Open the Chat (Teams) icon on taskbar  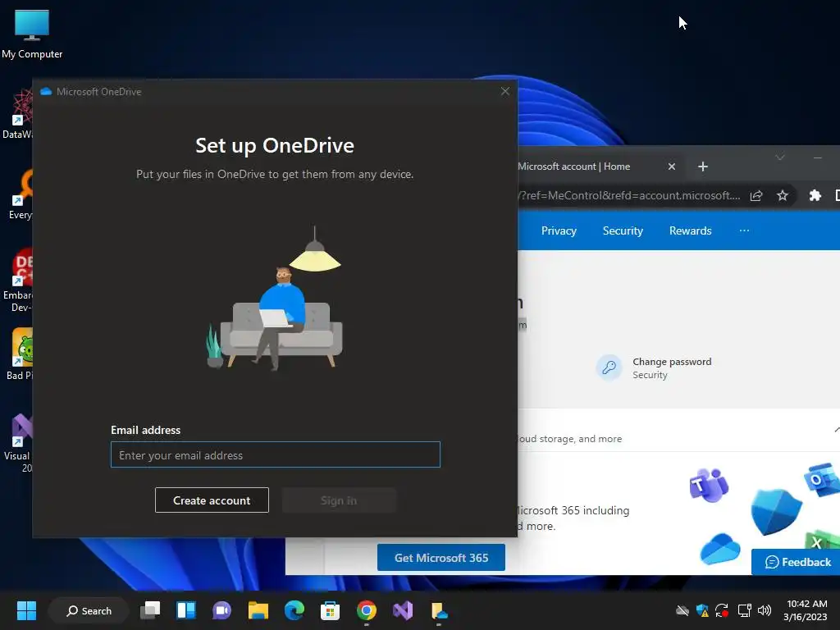click(221, 610)
